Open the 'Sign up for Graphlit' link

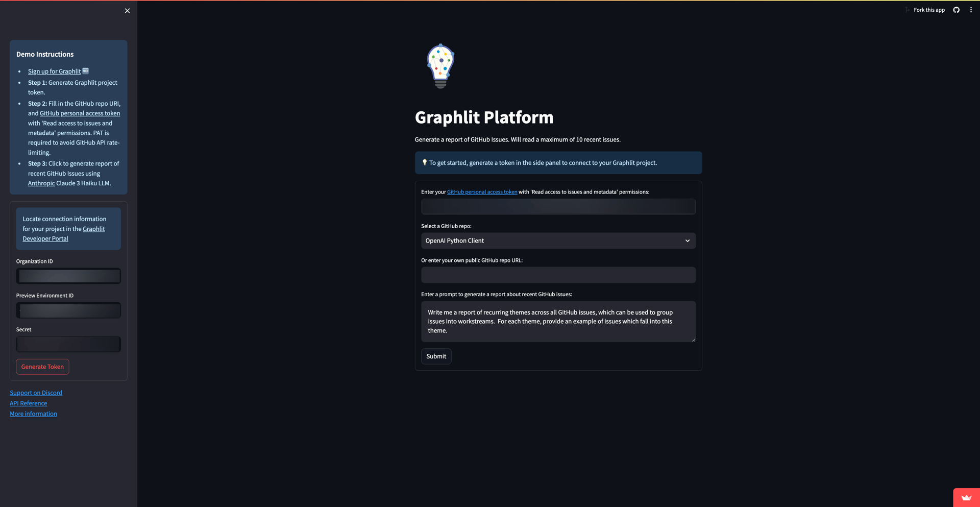[54, 71]
